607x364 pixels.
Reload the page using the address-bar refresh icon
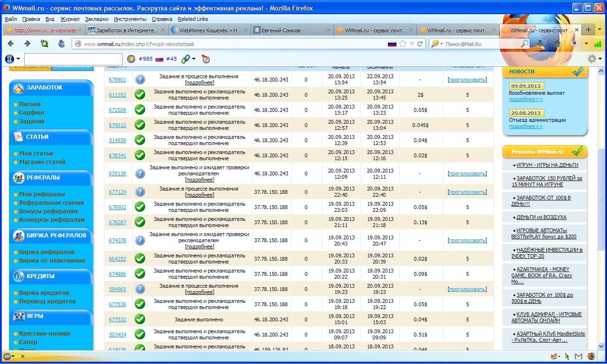[420, 44]
